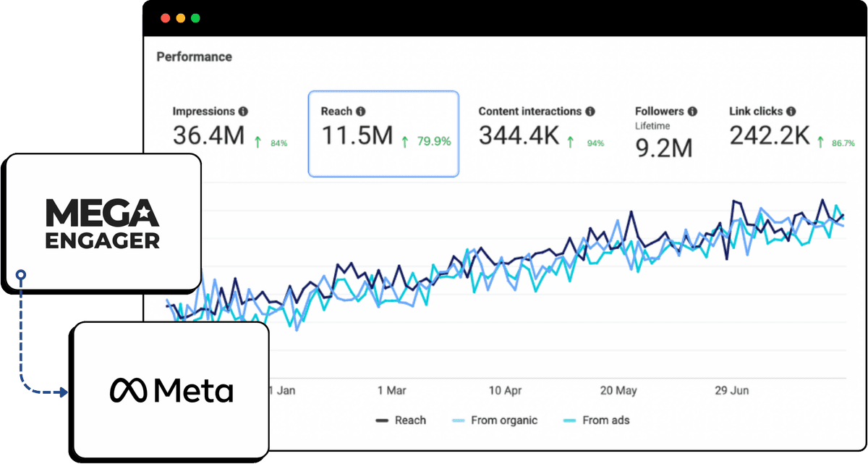Click the 344.4K content interactions value

click(x=519, y=135)
